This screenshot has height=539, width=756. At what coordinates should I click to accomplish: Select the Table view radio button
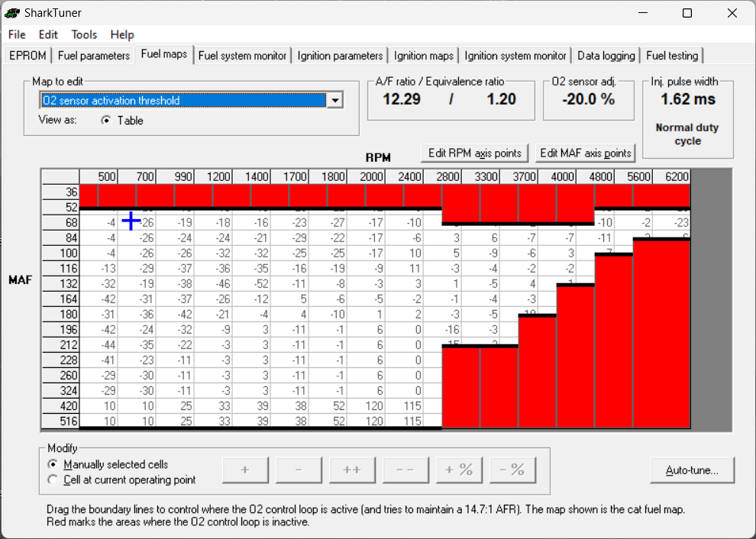[105, 121]
